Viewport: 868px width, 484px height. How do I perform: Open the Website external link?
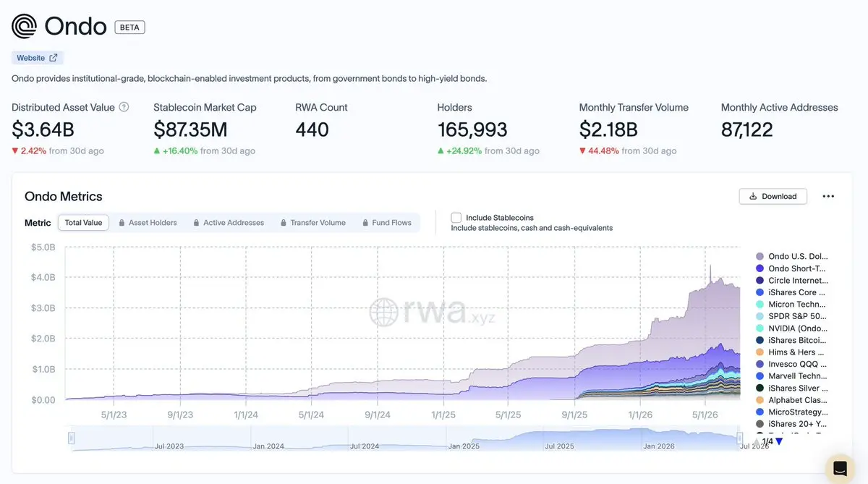click(37, 58)
